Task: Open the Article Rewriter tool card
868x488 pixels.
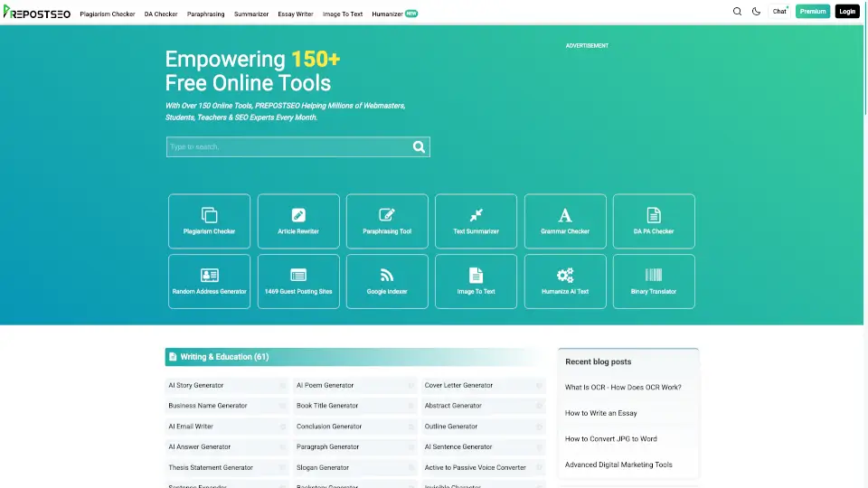Action: [298, 221]
